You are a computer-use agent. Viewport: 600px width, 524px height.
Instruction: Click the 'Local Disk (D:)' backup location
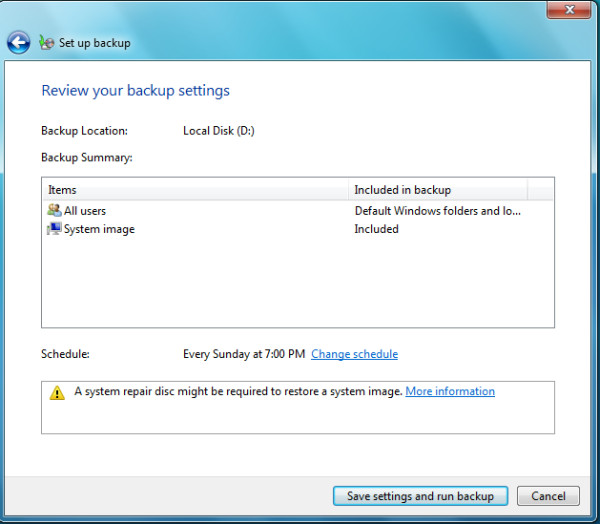pos(219,131)
